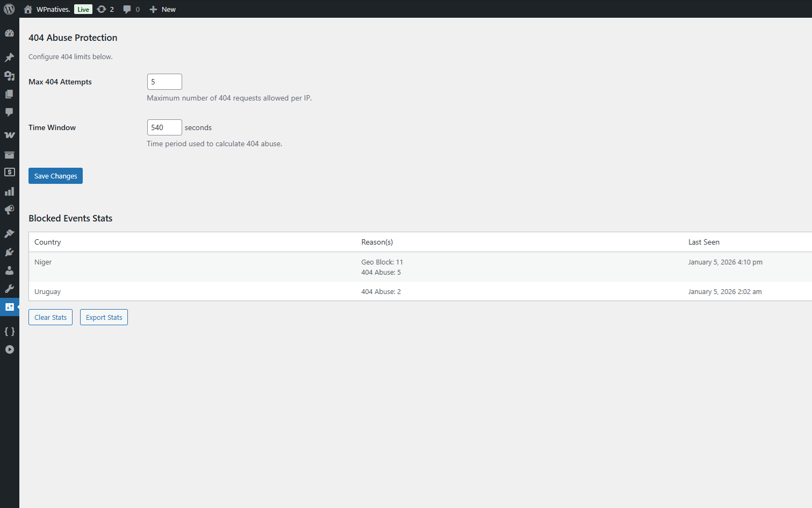Viewport: 812px width, 508px height.
Task: Select the Uruguay country cell
Action: 48,291
